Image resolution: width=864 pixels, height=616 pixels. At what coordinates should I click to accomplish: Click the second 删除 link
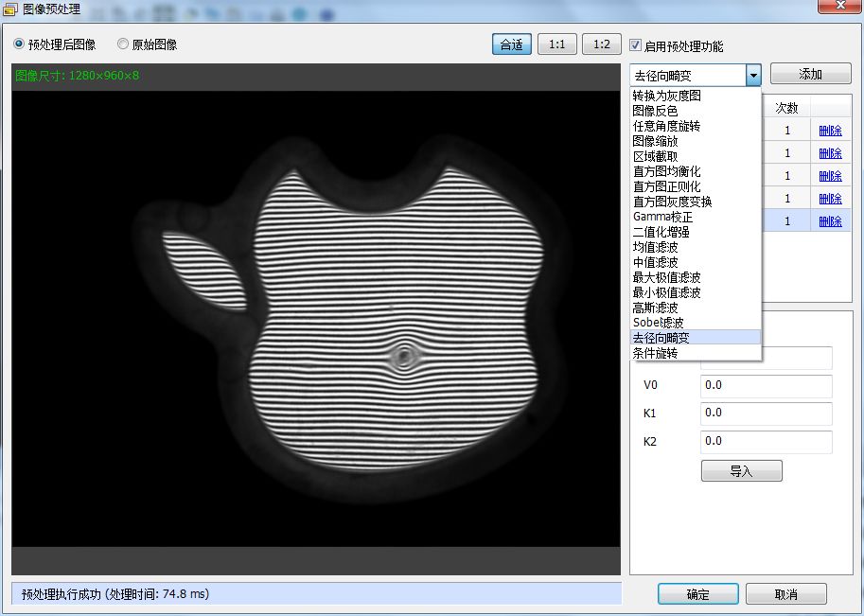coord(830,153)
